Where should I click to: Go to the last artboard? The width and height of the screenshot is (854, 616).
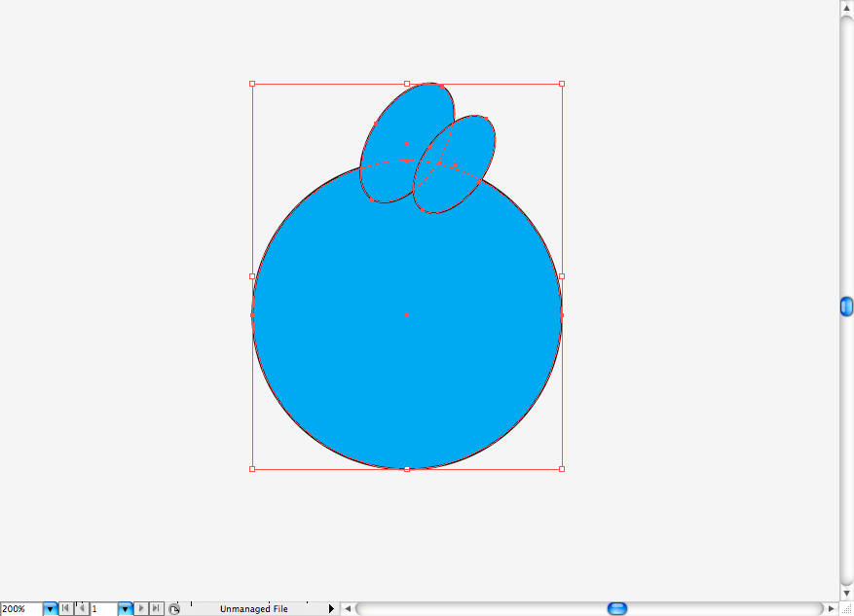tap(157, 608)
